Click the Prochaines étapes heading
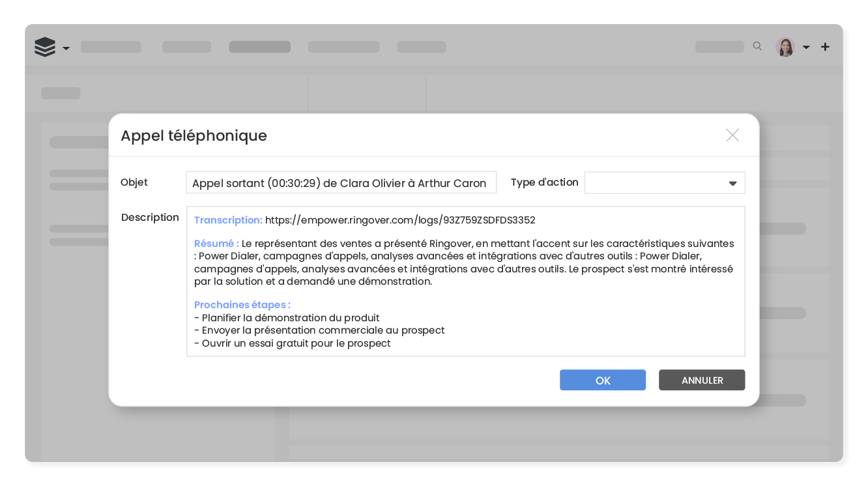868x486 pixels. (x=242, y=305)
